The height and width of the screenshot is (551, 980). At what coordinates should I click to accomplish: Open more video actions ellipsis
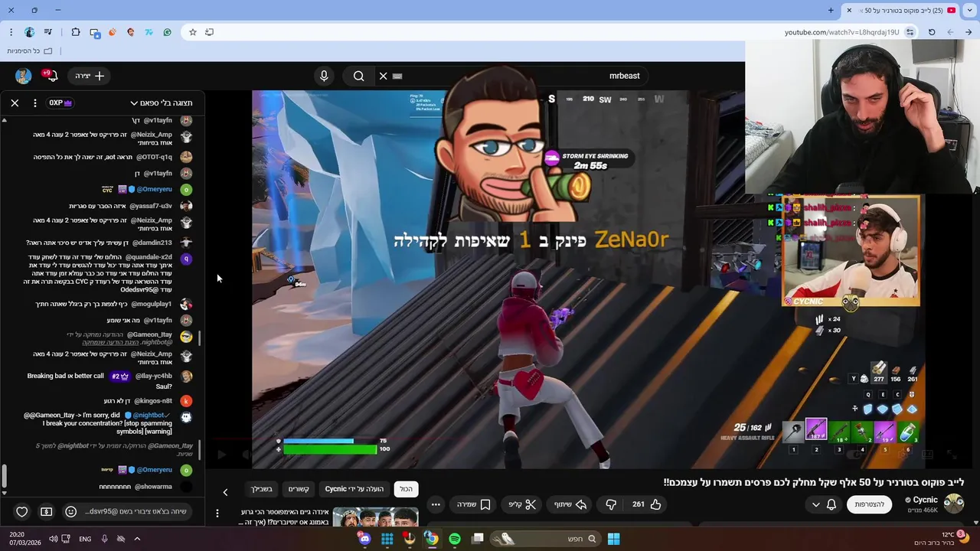point(436,504)
